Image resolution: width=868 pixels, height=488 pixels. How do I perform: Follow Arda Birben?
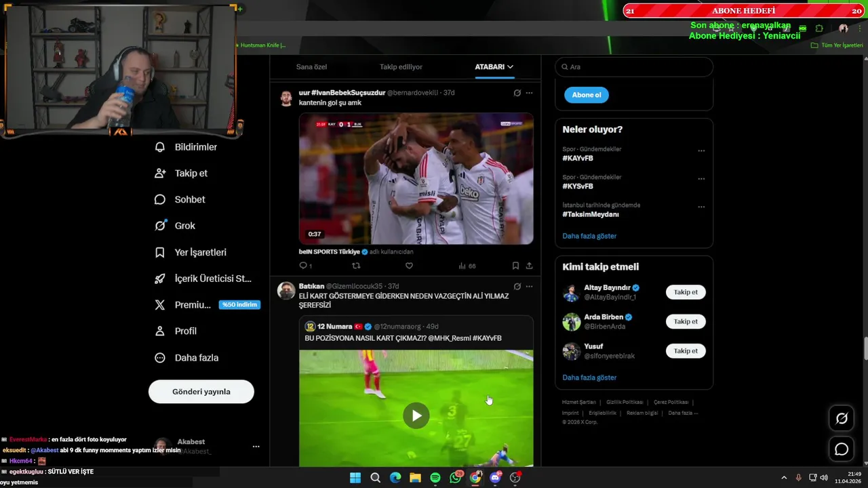[686, 321]
